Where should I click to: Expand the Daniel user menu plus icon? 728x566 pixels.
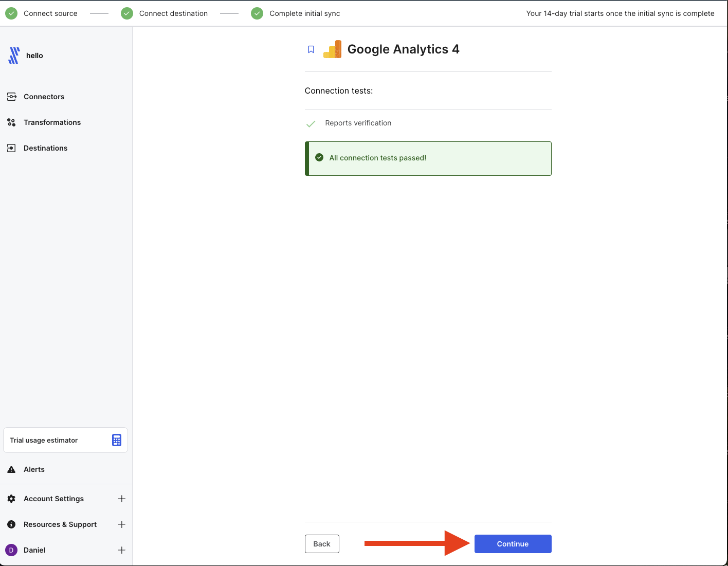[x=122, y=550]
